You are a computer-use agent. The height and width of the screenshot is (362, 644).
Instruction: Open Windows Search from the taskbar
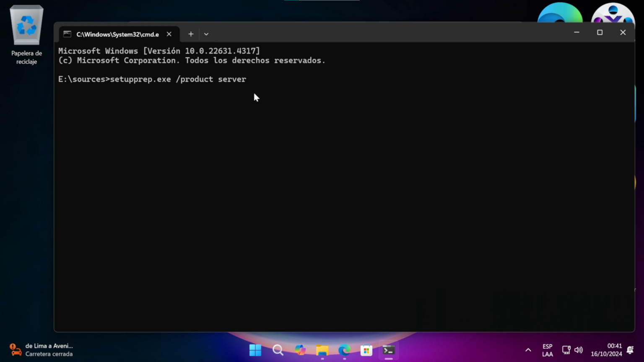click(278, 350)
